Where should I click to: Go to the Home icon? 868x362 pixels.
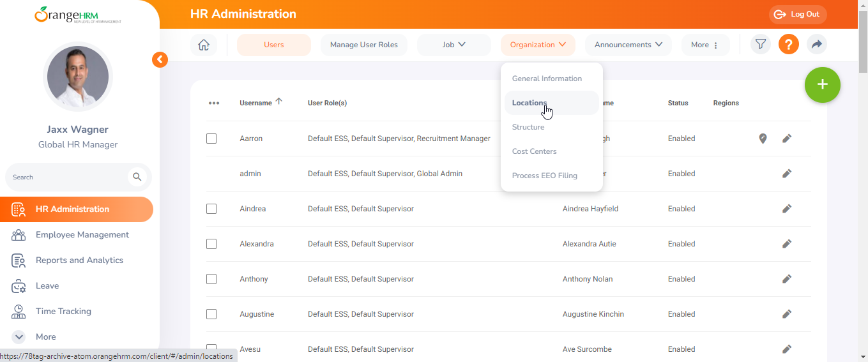coord(204,45)
